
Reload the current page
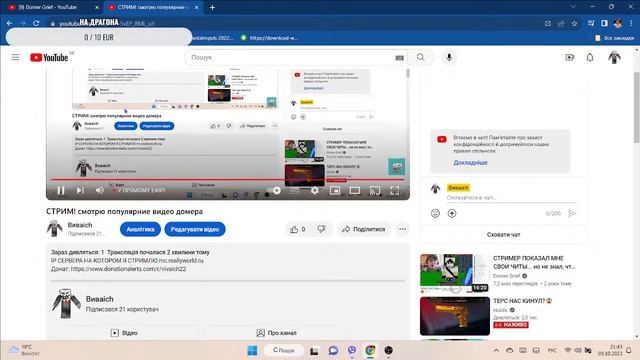[36, 23]
